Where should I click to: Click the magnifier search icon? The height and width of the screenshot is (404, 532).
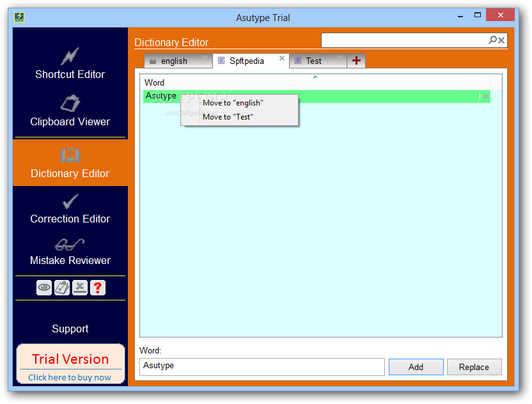coord(492,40)
